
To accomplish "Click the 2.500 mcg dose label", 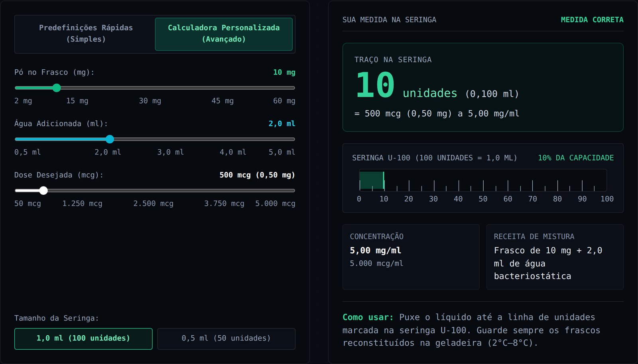I will click(x=153, y=204).
